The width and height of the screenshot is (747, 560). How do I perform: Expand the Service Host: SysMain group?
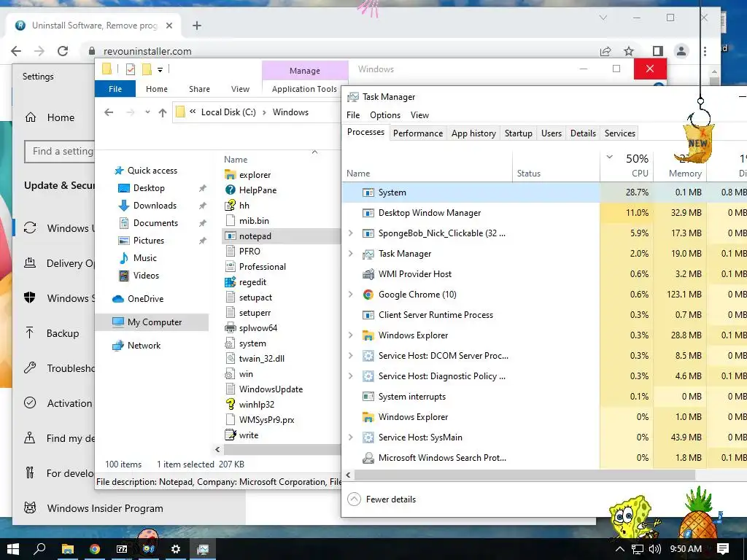[x=351, y=437]
